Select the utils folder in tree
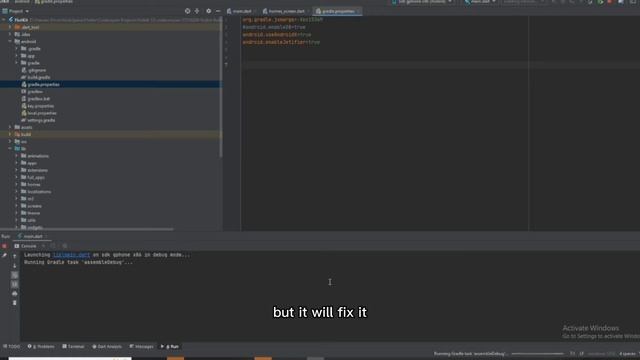 (x=31, y=220)
